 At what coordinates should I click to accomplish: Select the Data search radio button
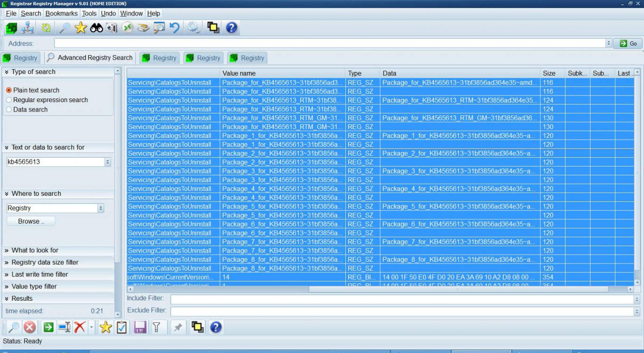[9, 110]
